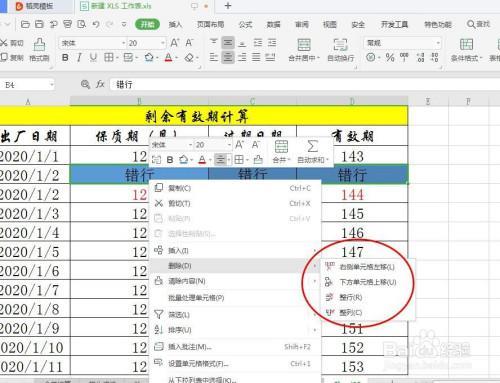Open the 稻壳模板 document tab
The image size is (500, 383).
click(x=39, y=6)
